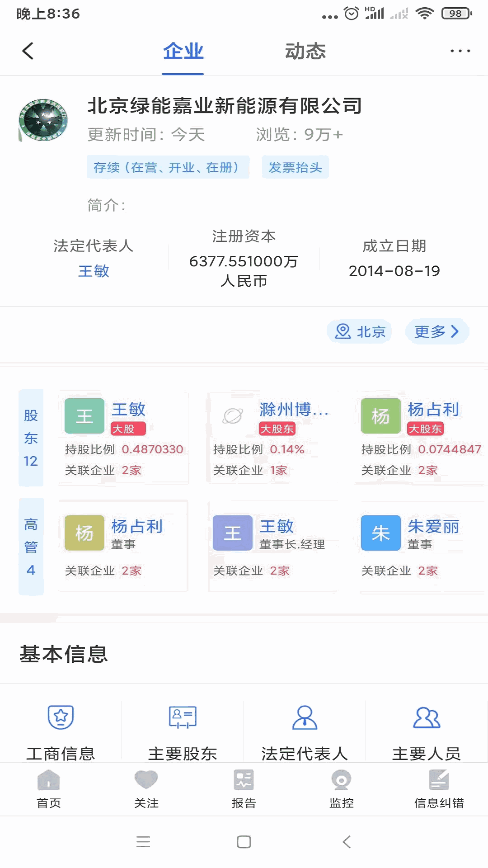
Task: Tap the 信息纠错 edit icon
Action: point(439,780)
